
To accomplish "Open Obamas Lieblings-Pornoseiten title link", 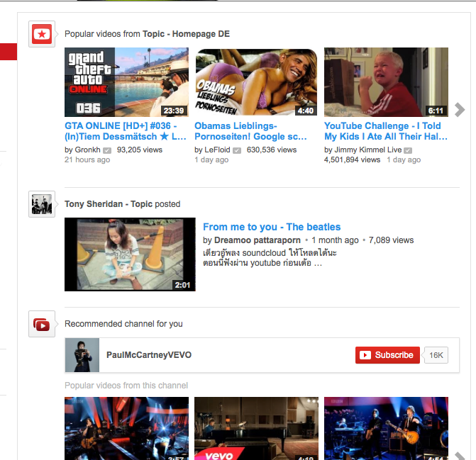I will [250, 131].
